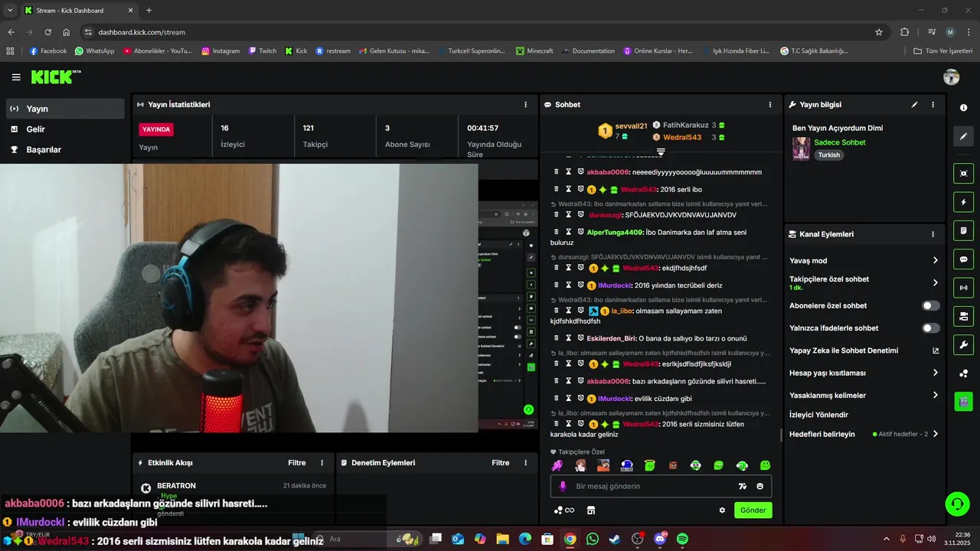This screenshot has width=980, height=551.
Task: Expand Yavaş mod settings
Action: coord(936,261)
